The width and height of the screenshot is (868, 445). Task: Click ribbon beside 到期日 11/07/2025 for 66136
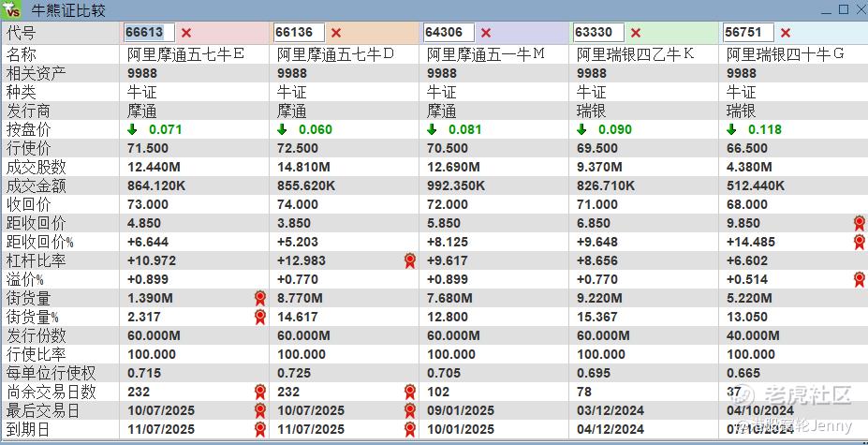click(x=409, y=429)
